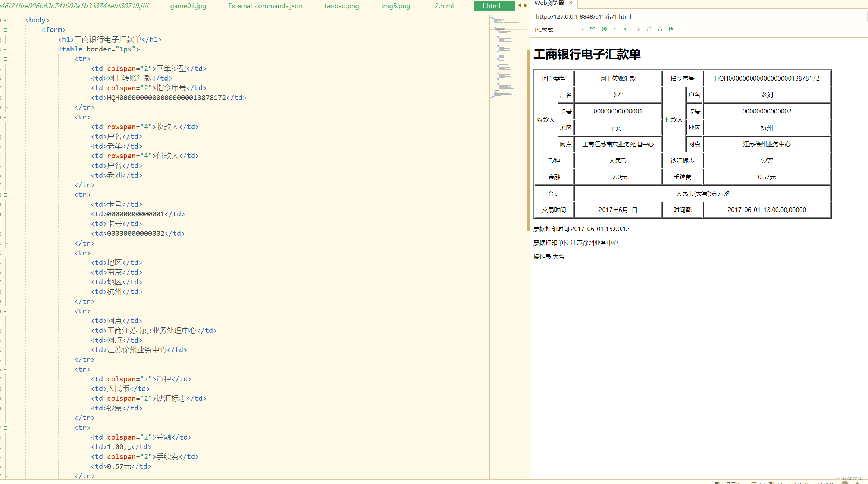
Task: Collapse the tr containing 金融 cells
Action: point(6,428)
